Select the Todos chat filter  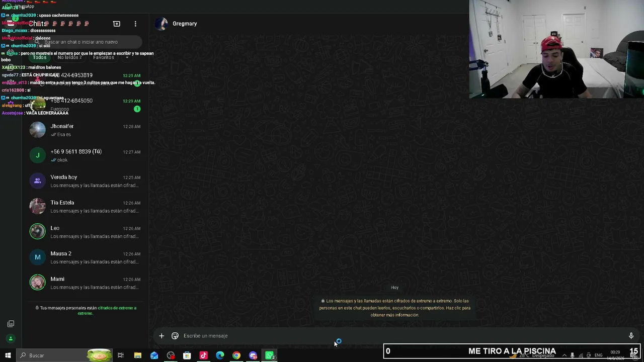tap(39, 57)
